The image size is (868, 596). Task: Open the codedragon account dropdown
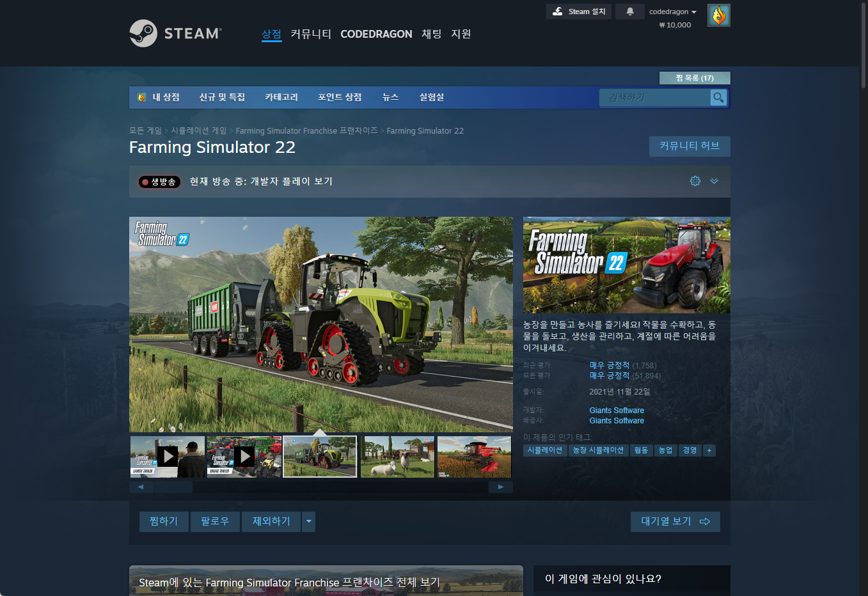[673, 12]
